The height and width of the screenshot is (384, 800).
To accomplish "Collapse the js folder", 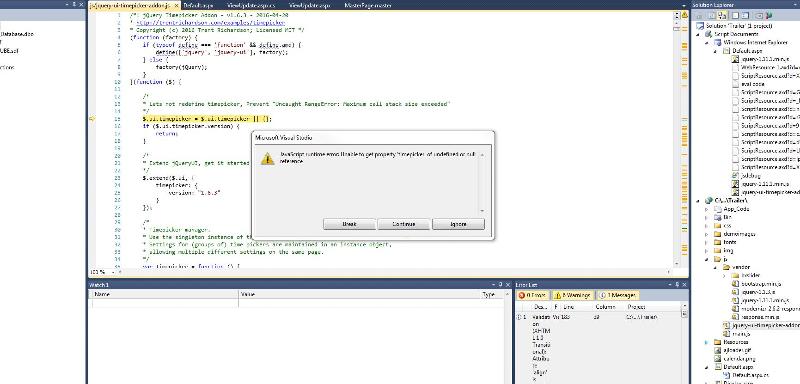I will 707,259.
